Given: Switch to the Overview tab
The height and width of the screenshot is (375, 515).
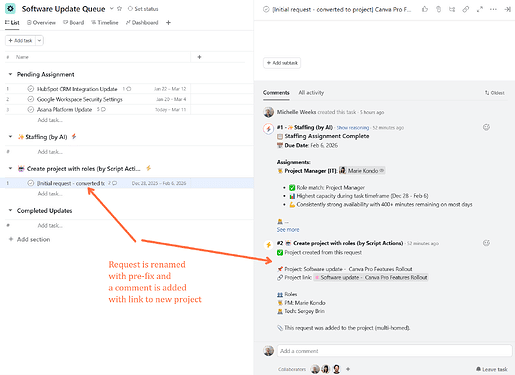Looking at the screenshot, I should coord(41,23).
